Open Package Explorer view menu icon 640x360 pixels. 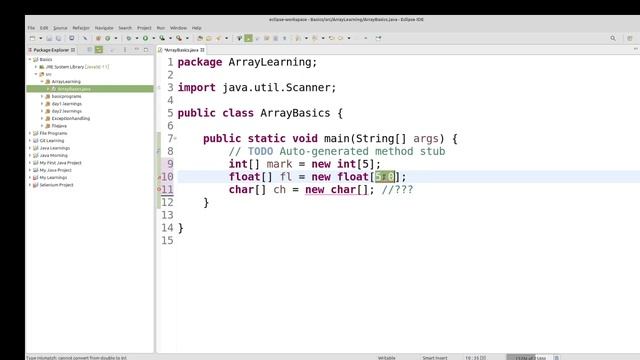[125, 49]
